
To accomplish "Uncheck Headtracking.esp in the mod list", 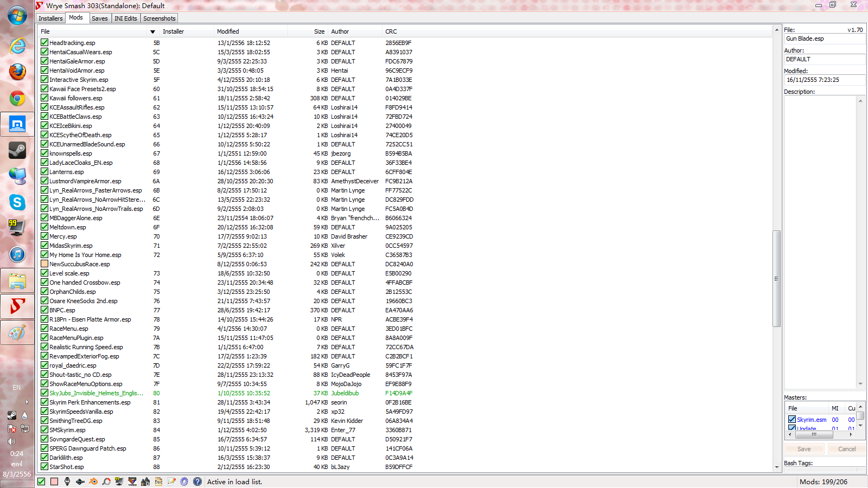I will (44, 43).
